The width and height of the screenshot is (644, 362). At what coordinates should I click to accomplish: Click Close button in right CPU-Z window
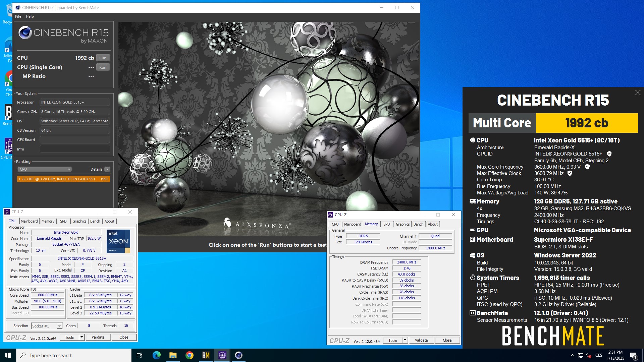pos(447,340)
